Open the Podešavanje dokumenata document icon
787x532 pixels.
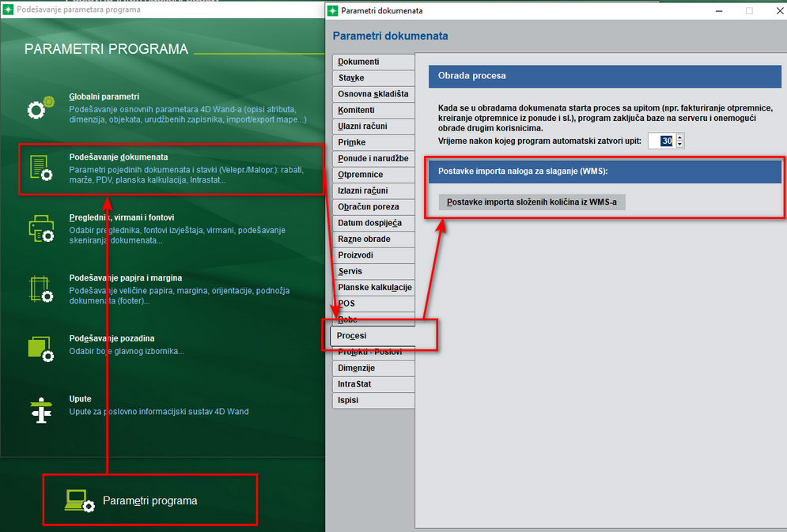click(40, 168)
